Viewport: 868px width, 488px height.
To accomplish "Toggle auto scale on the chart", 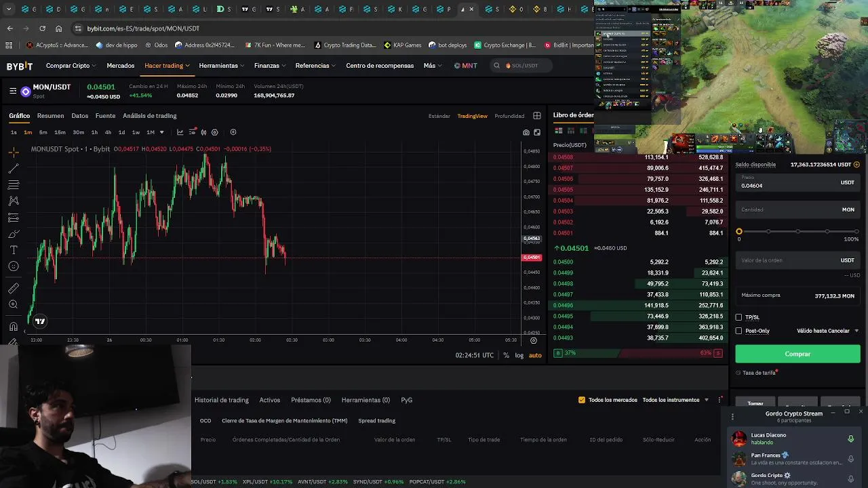I will tap(535, 355).
